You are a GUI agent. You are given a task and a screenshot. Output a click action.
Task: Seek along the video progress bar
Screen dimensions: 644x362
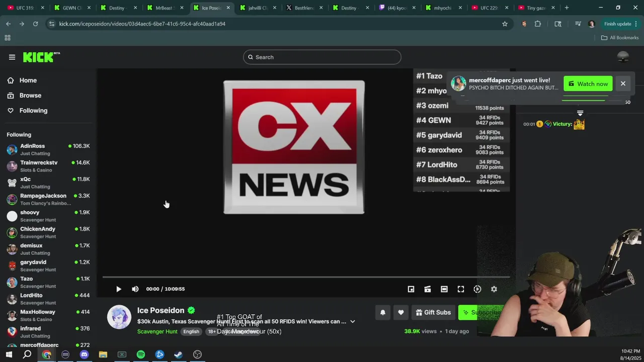click(306, 277)
